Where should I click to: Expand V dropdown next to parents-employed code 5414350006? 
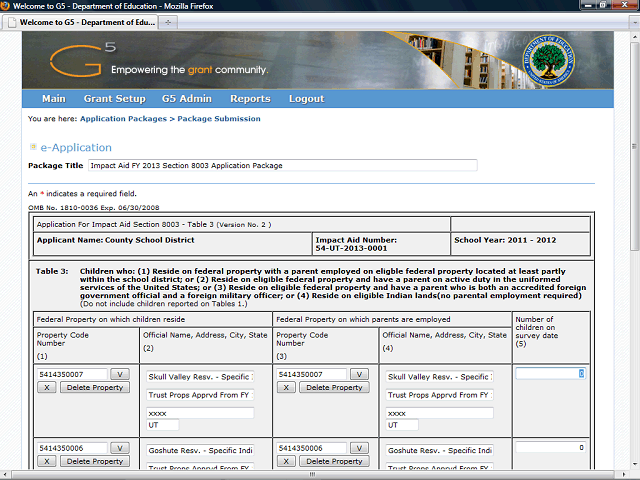click(x=359, y=449)
